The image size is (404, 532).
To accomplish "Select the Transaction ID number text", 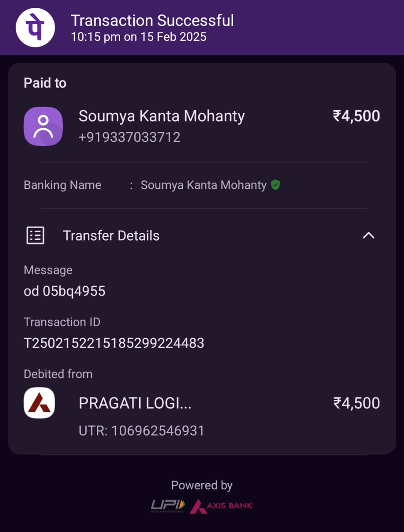I will 114,343.
